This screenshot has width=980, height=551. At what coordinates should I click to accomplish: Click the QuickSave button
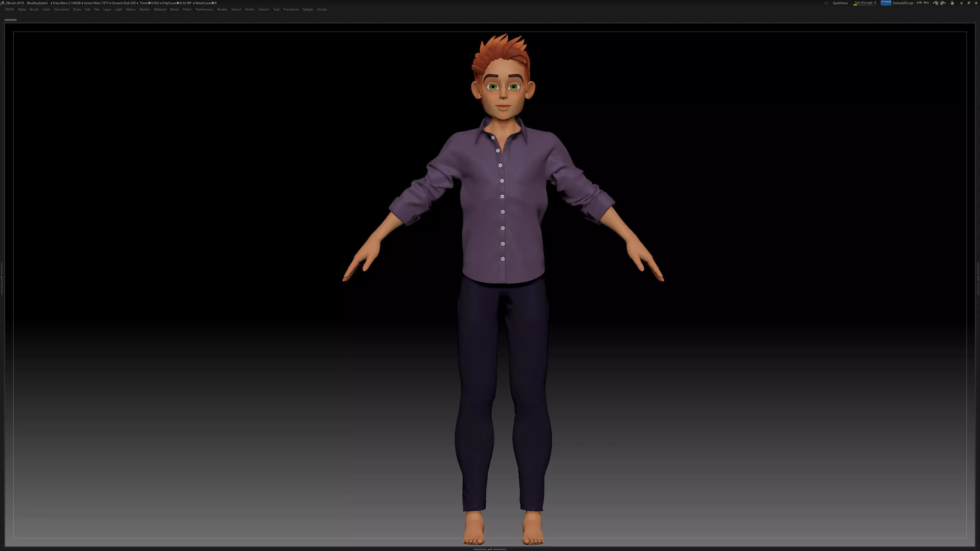(x=840, y=3)
